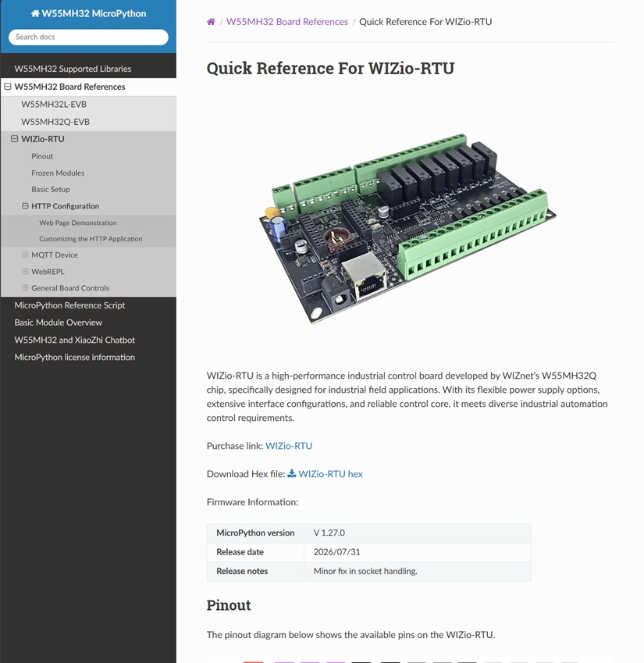Open W55MH32 and XiaoZhi Chatbot page
This screenshot has height=663, width=644.
(75, 340)
